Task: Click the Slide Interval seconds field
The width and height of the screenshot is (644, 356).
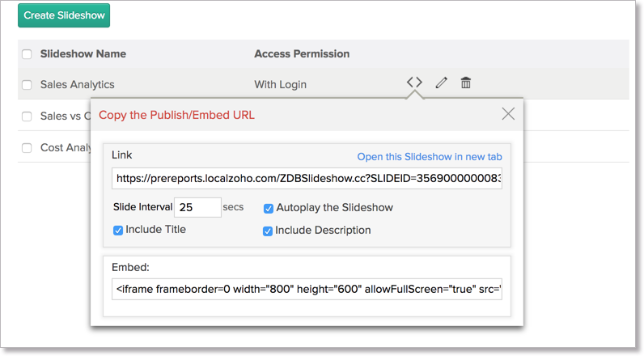Action: [x=197, y=207]
